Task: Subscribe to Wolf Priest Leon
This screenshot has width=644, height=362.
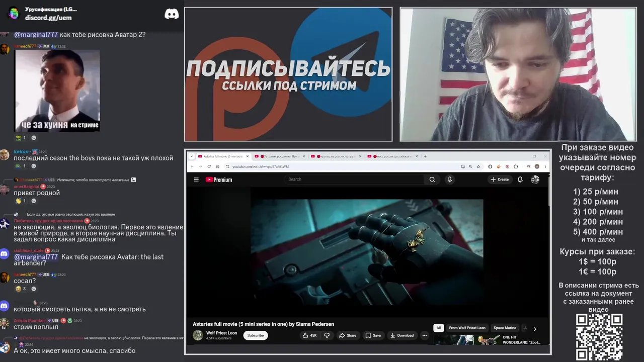Action: point(256,335)
